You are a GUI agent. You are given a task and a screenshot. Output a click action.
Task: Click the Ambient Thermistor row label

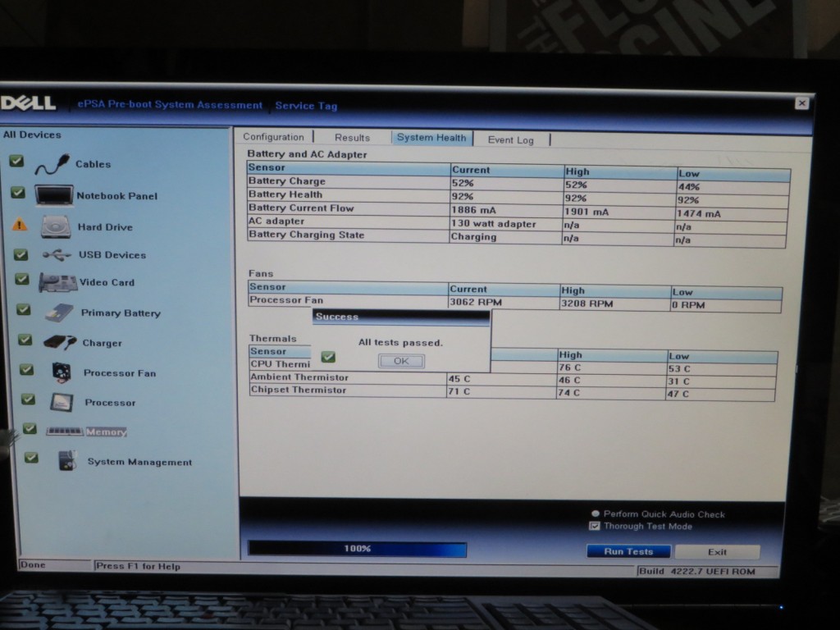click(x=299, y=377)
